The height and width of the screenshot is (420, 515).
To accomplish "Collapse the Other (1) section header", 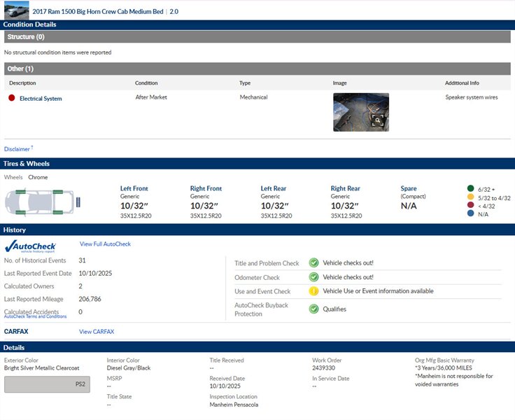I will [x=257, y=69].
